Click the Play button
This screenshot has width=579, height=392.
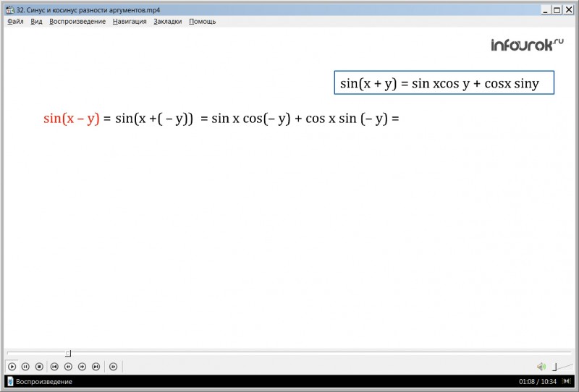[x=12, y=367]
